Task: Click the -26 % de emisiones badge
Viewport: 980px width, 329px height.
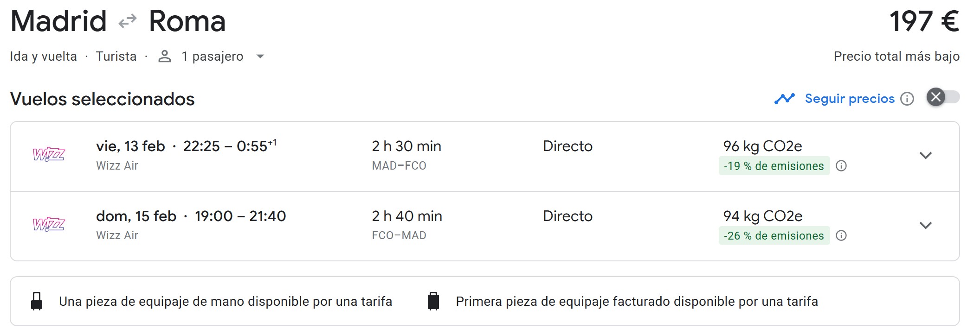Action: coord(774,236)
